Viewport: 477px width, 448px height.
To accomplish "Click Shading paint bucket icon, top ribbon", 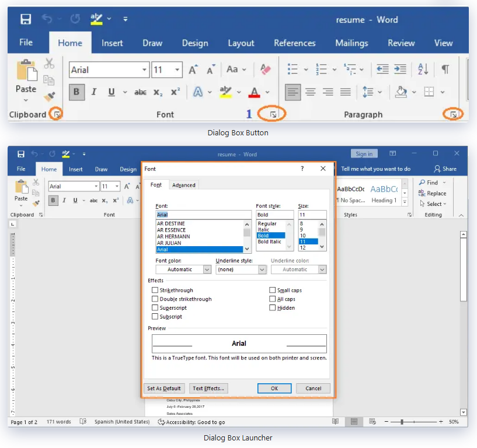I will (401, 92).
